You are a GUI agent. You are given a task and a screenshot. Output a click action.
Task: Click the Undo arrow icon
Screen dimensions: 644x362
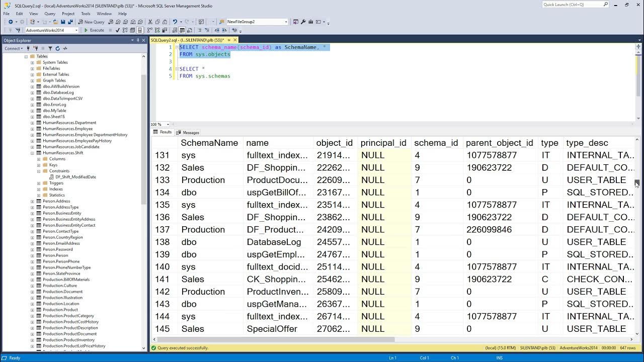pos(175,22)
